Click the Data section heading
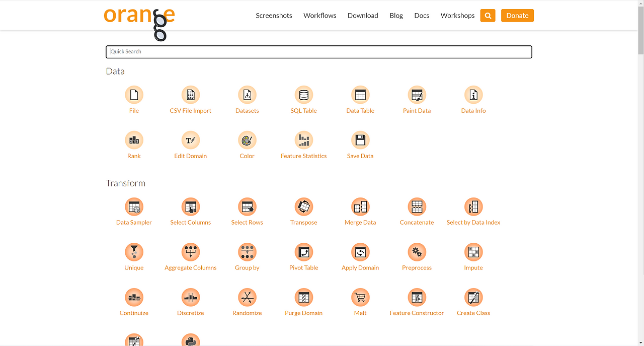The width and height of the screenshot is (644, 346). pos(115,72)
